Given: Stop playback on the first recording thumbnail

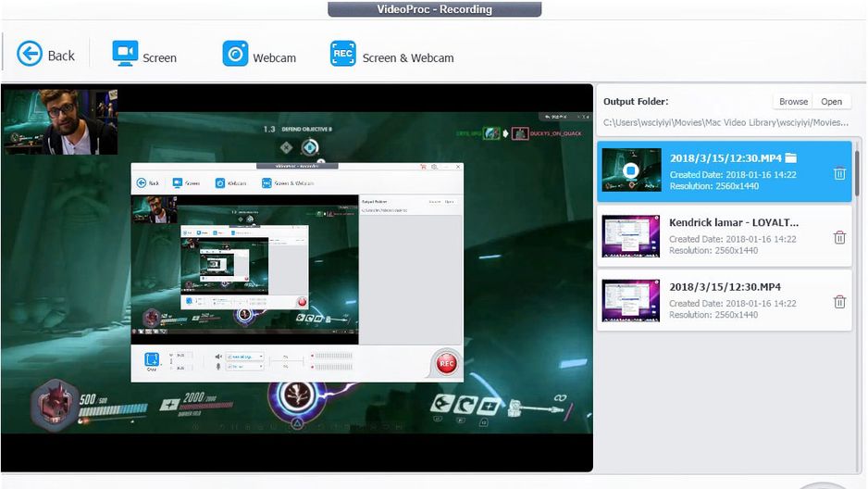Looking at the screenshot, I should click(x=630, y=170).
